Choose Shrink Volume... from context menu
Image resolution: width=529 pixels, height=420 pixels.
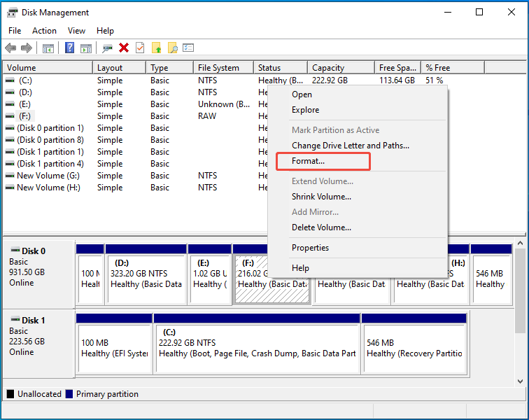[x=321, y=197]
